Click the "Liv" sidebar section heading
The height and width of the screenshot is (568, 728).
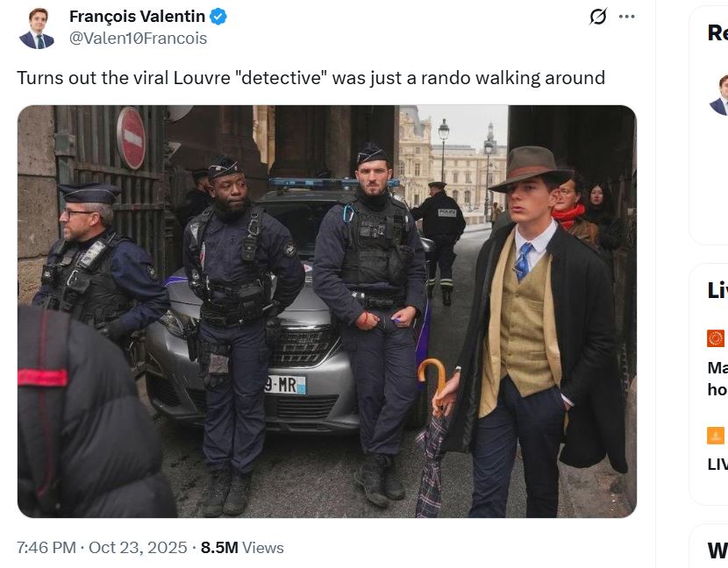[717, 290]
